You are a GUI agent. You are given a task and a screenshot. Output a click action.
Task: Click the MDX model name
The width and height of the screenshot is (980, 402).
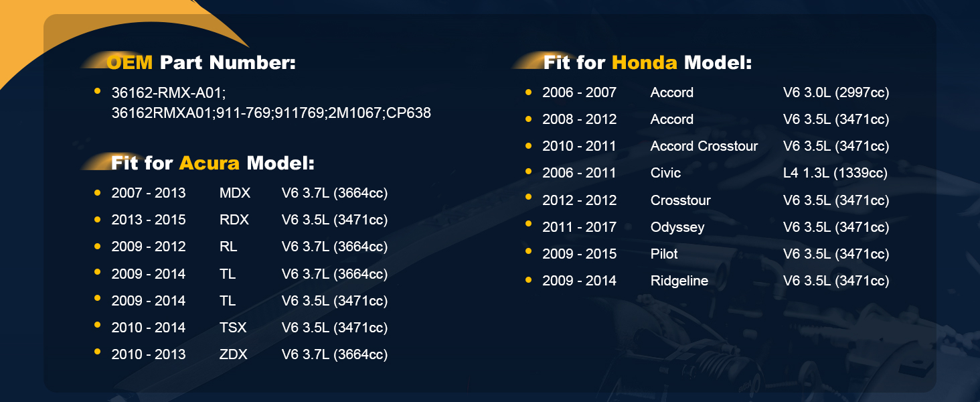tap(234, 193)
